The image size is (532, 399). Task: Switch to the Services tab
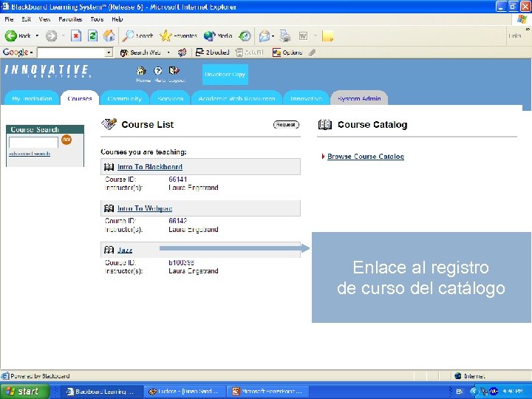[170, 98]
